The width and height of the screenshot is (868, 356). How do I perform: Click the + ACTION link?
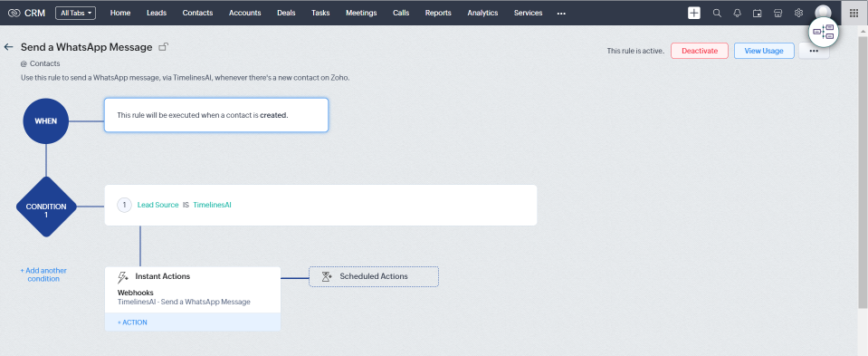[132, 322]
